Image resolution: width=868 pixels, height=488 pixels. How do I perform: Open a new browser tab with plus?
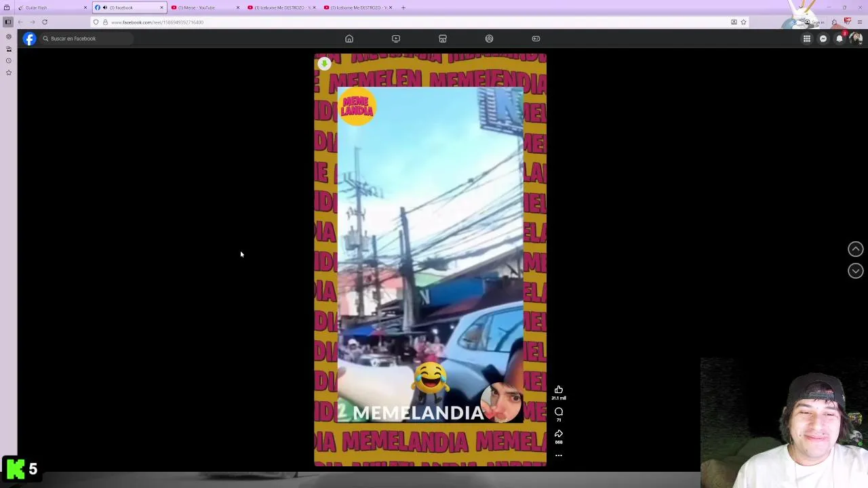(x=403, y=7)
